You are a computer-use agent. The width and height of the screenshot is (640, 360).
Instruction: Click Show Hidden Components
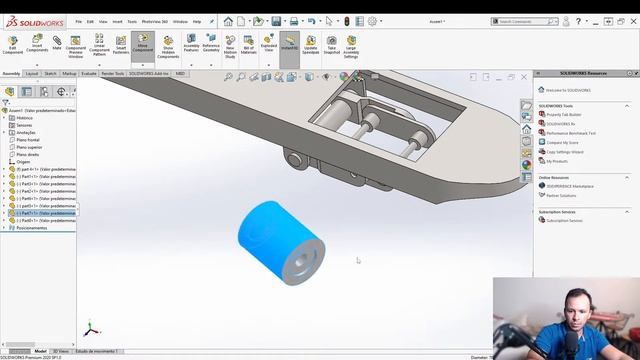(168, 47)
